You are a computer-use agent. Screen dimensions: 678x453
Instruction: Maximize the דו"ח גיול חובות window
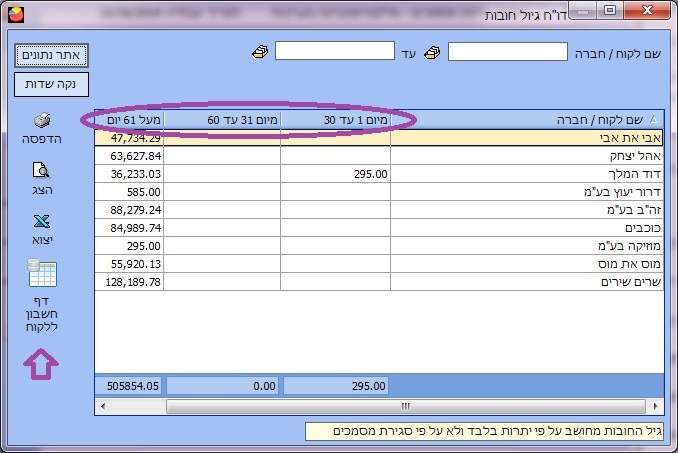pos(610,11)
